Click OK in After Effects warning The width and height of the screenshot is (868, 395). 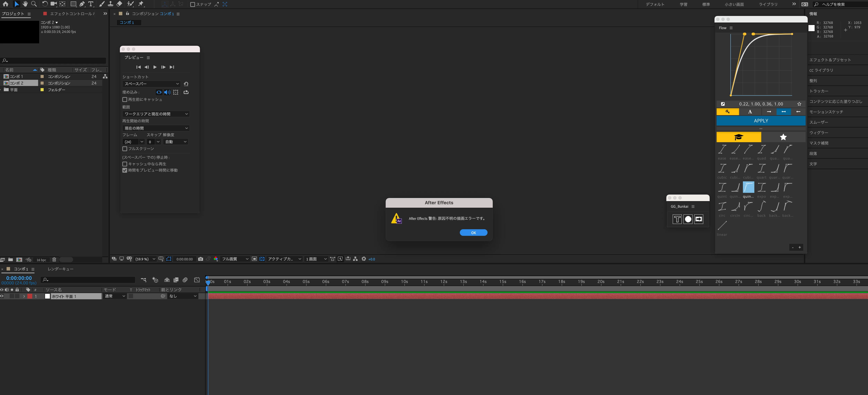click(x=473, y=233)
